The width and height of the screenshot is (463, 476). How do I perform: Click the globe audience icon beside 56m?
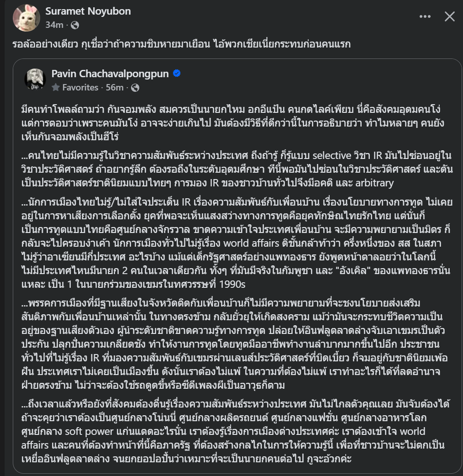click(x=135, y=87)
